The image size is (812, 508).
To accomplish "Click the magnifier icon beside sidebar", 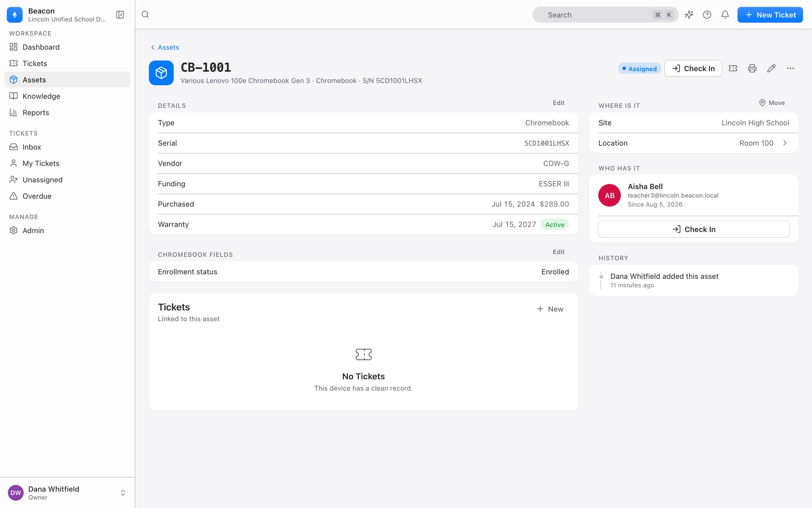I will tap(145, 15).
